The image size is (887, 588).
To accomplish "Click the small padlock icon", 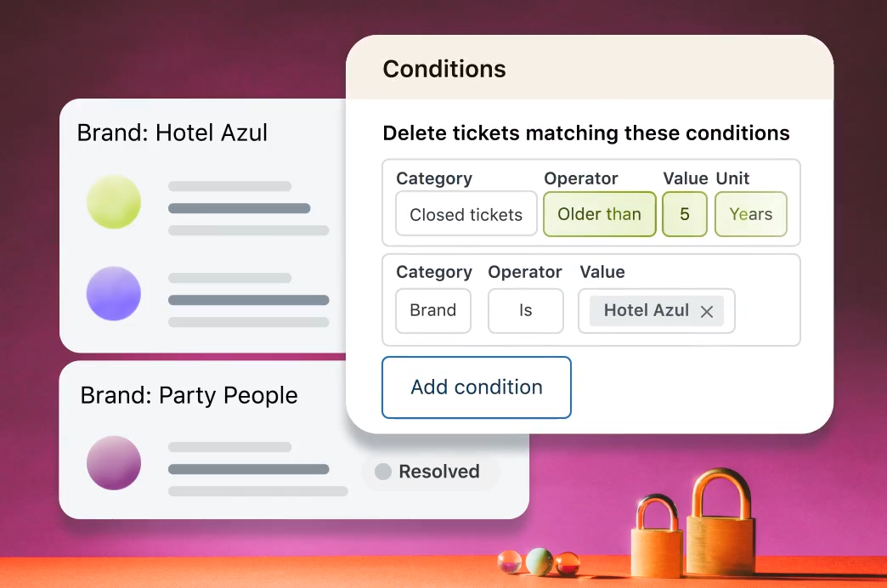I will point(656,538).
